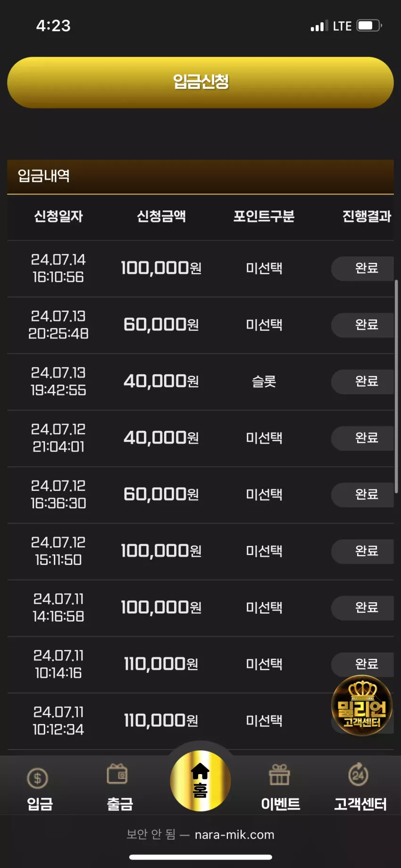
Task: Tap the 밀리언 고객센터 crown badge
Action: click(362, 705)
